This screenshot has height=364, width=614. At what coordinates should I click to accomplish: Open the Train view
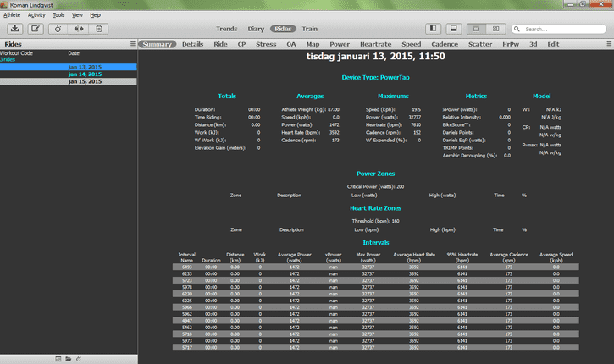309,29
